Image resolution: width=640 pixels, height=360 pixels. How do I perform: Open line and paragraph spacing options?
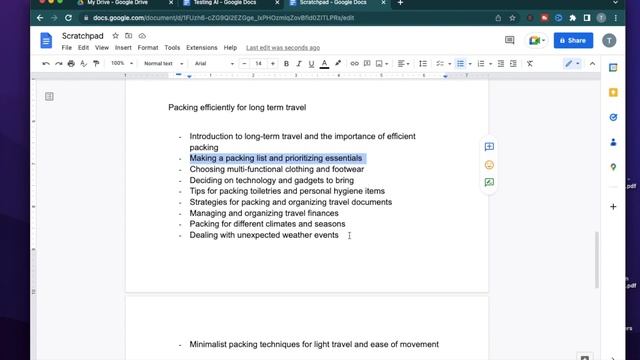(x=423, y=64)
